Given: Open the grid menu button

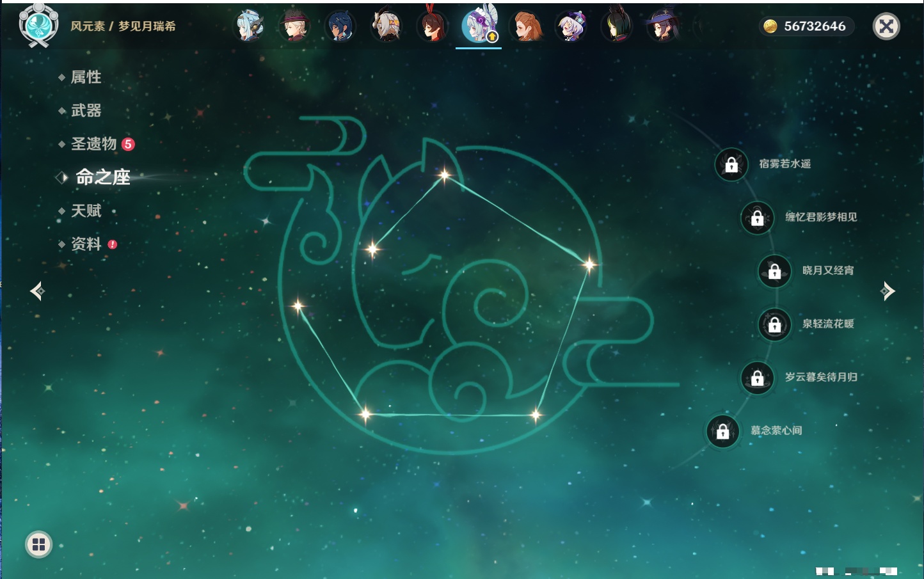Looking at the screenshot, I should (x=38, y=544).
